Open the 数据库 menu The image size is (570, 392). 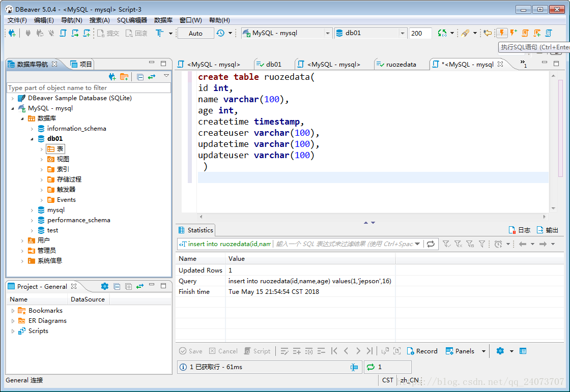[x=163, y=20]
